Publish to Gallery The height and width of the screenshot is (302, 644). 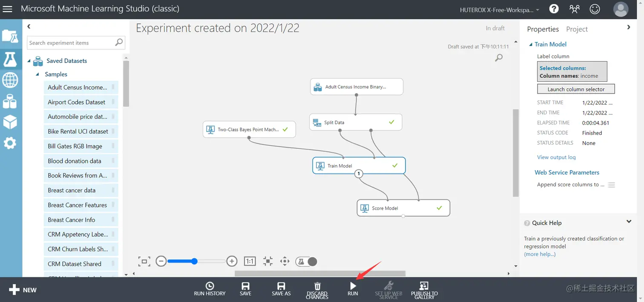point(424,290)
